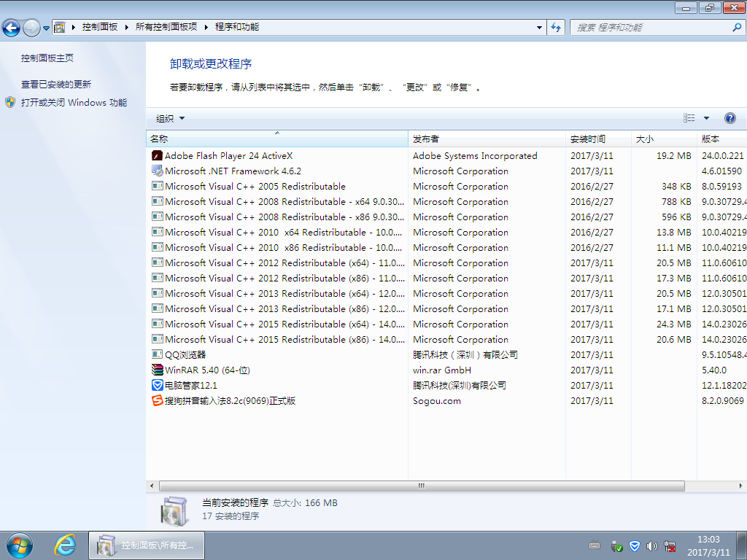Click the horizontal scrollbar thumb
The image size is (747, 560).
pyautogui.click(x=422, y=486)
